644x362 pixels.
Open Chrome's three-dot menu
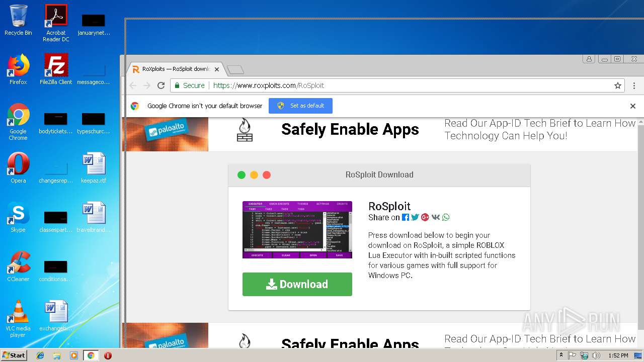coord(634,85)
